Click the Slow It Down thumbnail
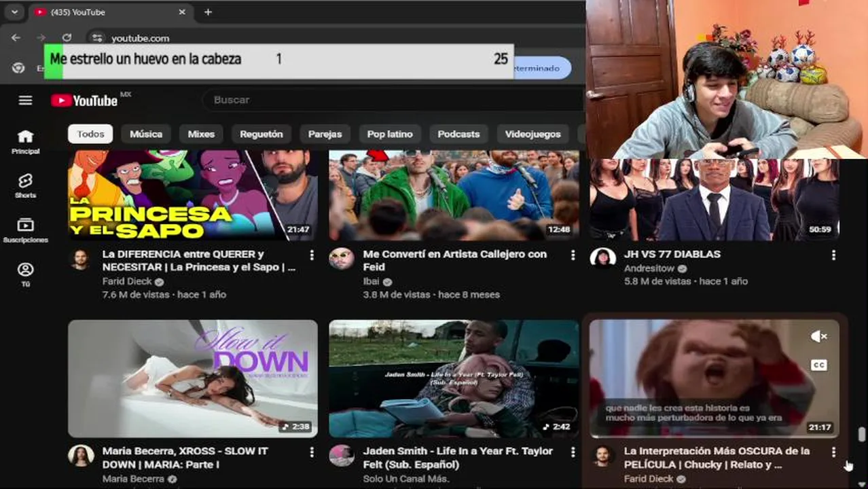This screenshot has width=868, height=489. tap(193, 379)
